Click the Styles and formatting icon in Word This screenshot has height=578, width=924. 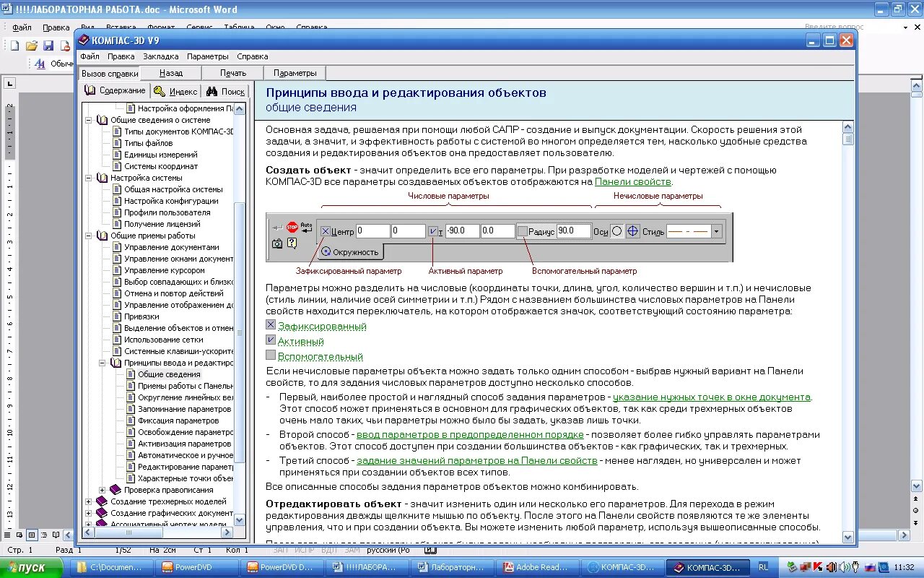coord(39,64)
